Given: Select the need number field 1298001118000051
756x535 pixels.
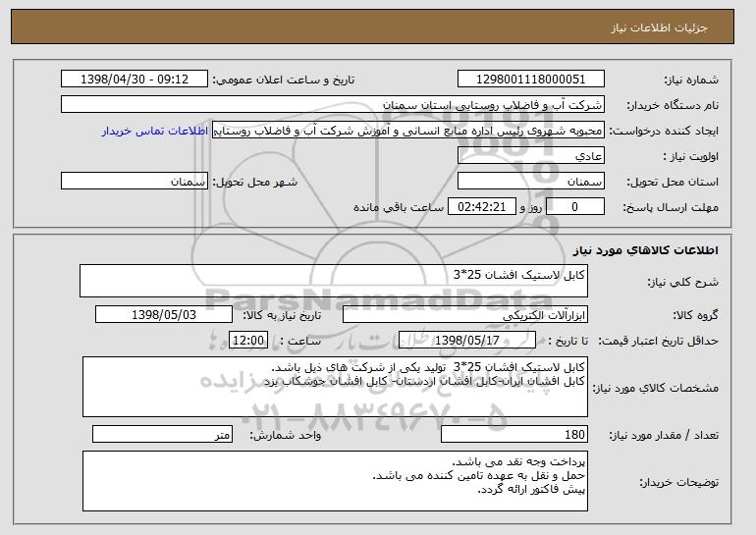Looking at the screenshot, I should (531, 80).
